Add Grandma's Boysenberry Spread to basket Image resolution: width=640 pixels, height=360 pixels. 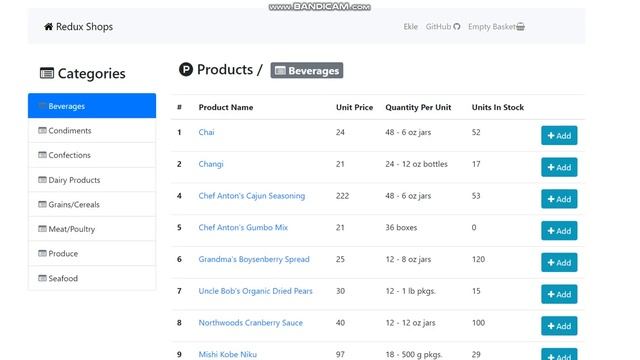(559, 262)
